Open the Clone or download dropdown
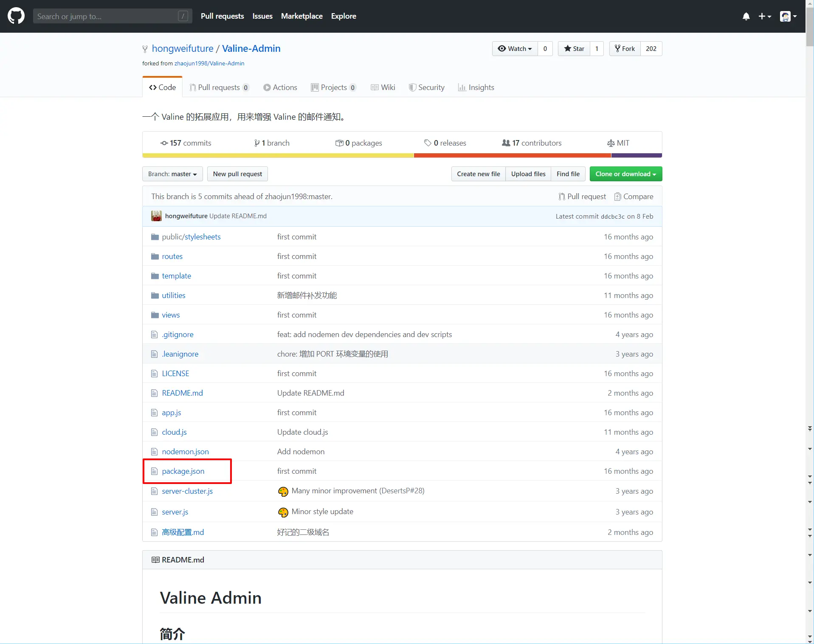Image resolution: width=814 pixels, height=644 pixels. coord(625,174)
